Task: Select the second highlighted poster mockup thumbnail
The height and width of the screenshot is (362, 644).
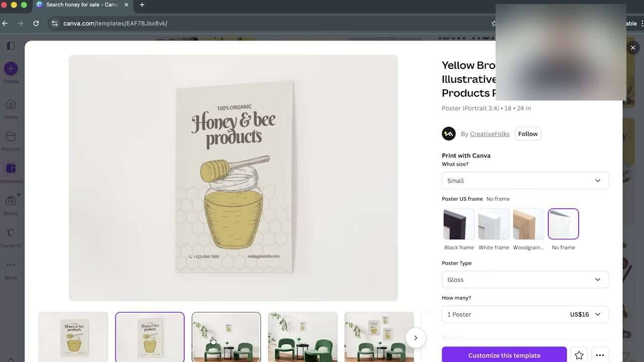Action: coord(150,337)
